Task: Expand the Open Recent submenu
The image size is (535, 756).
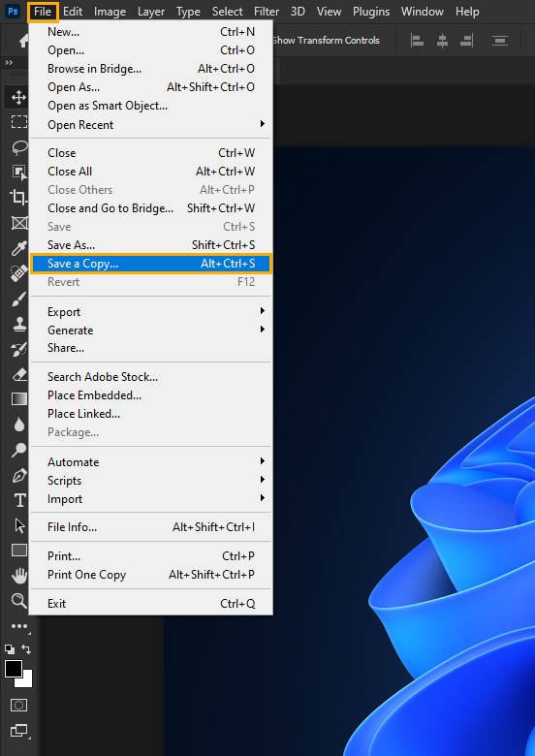Action: [151, 125]
